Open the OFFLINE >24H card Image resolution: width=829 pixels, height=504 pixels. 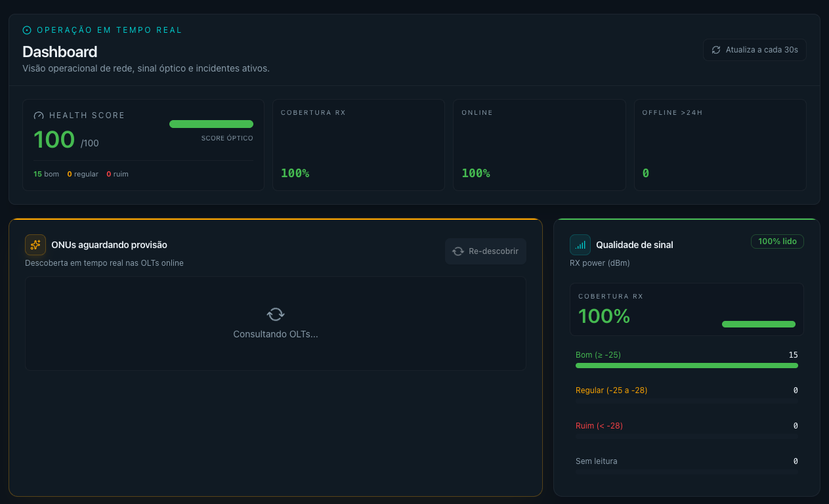coord(720,145)
